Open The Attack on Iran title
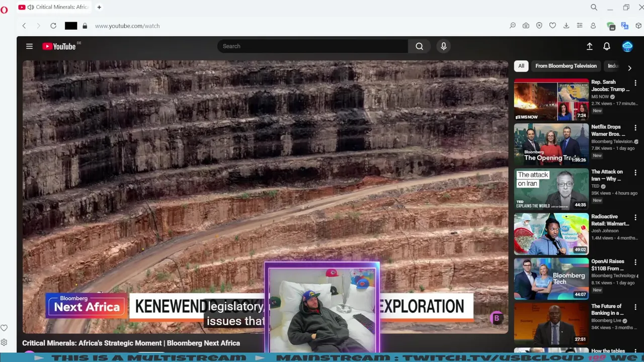This screenshot has height=362, width=644. pyautogui.click(x=607, y=175)
